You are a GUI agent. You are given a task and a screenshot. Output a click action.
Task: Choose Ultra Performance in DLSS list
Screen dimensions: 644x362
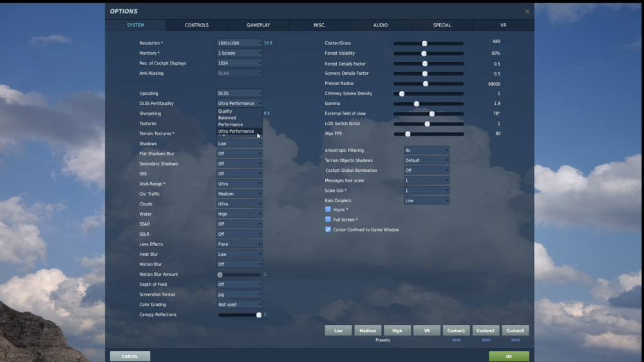click(x=240, y=131)
